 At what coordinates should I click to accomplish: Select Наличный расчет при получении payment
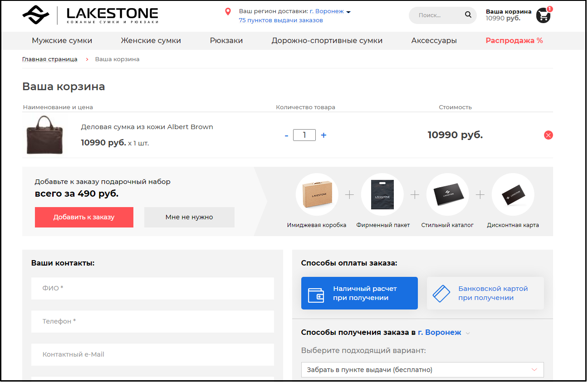359,293
